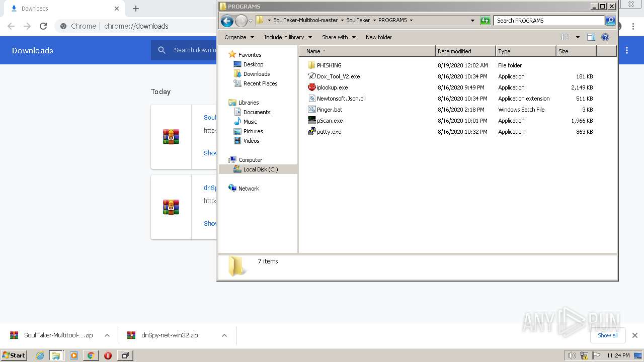Screen dimensions: 644x362
Task: Open Videos library in navigation pane
Action: click(251, 141)
